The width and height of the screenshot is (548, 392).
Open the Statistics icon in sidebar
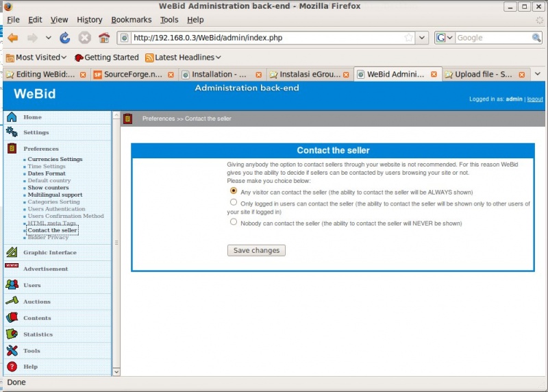click(12, 334)
